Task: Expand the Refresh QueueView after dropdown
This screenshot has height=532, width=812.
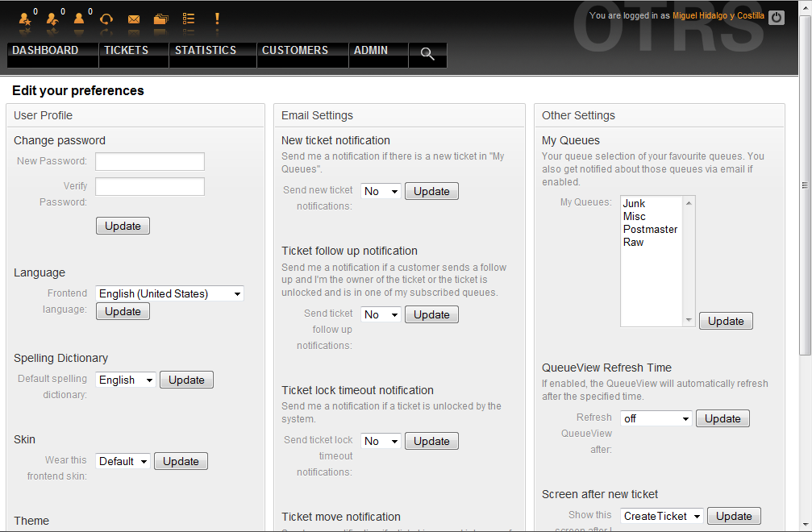Action: click(x=656, y=419)
